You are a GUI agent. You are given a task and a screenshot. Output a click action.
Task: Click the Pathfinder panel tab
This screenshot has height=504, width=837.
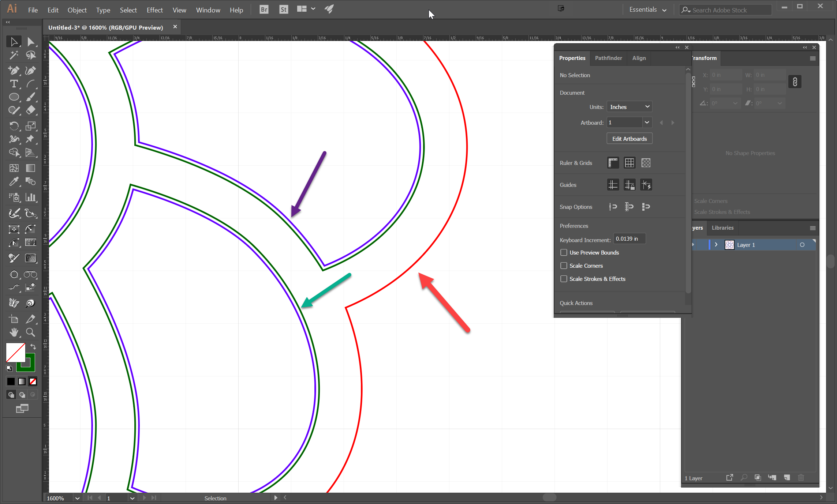click(x=609, y=58)
